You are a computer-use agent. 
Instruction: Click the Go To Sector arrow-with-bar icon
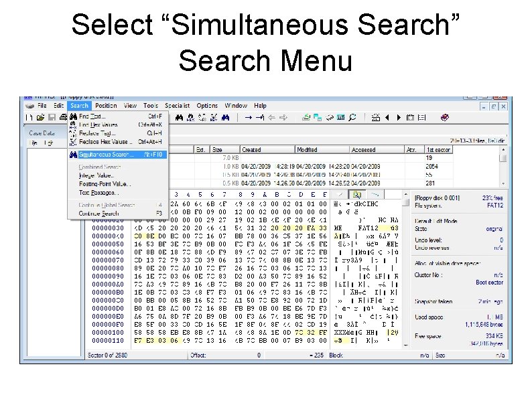point(260,118)
